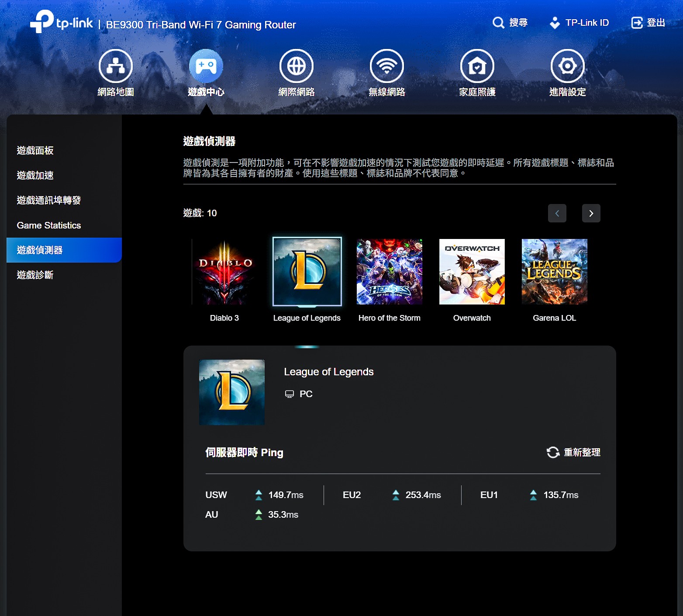Click the 253.4ms EU2 ping value

(423, 495)
